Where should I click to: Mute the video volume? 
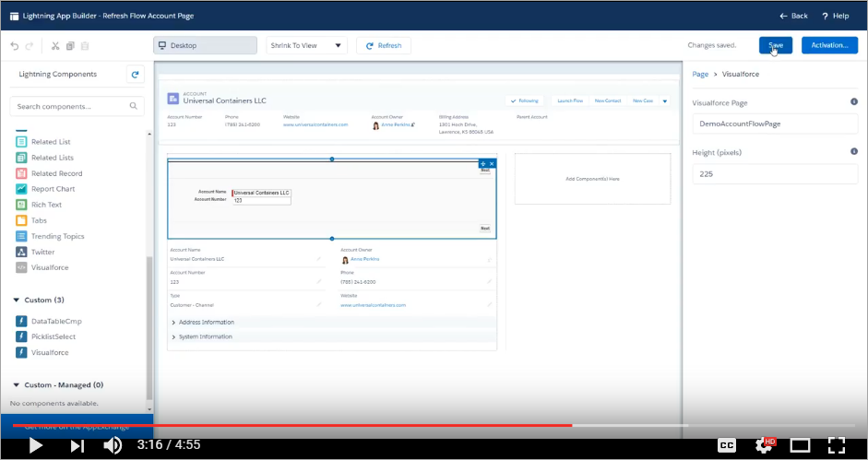pos(113,445)
